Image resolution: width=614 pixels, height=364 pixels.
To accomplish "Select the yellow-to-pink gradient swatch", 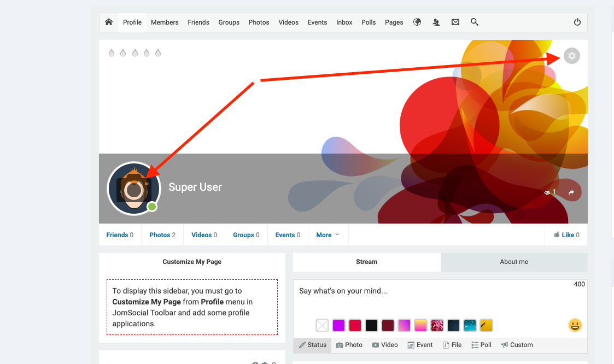I will click(420, 325).
